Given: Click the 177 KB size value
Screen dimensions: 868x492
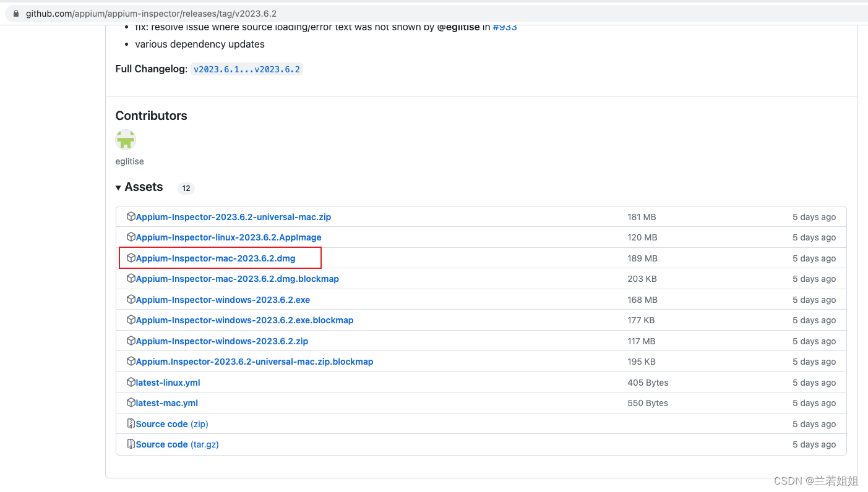Looking at the screenshot, I should click(x=641, y=320).
